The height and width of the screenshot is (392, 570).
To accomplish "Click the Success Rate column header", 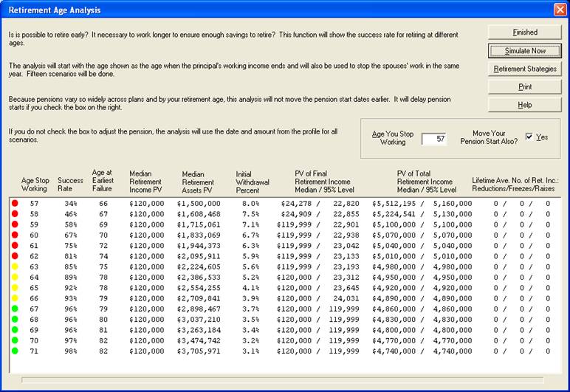I will (70, 184).
